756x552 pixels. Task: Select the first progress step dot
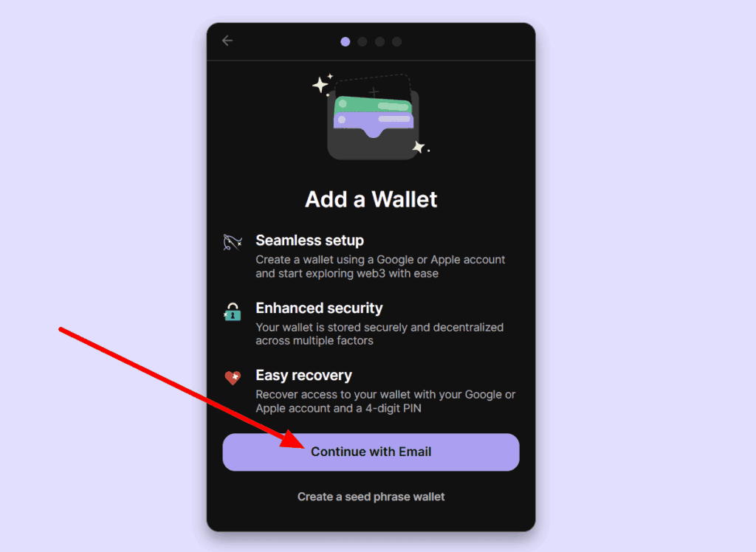tap(346, 42)
